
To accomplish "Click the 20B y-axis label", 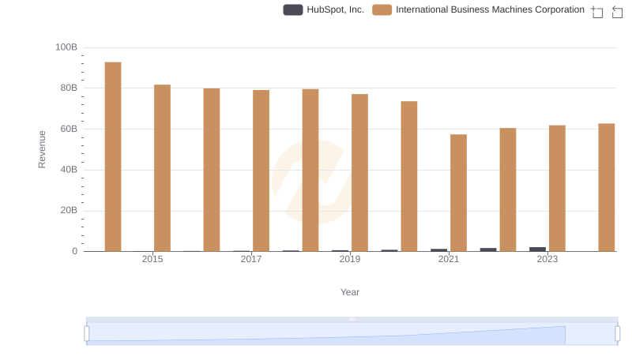I will tap(69, 210).
